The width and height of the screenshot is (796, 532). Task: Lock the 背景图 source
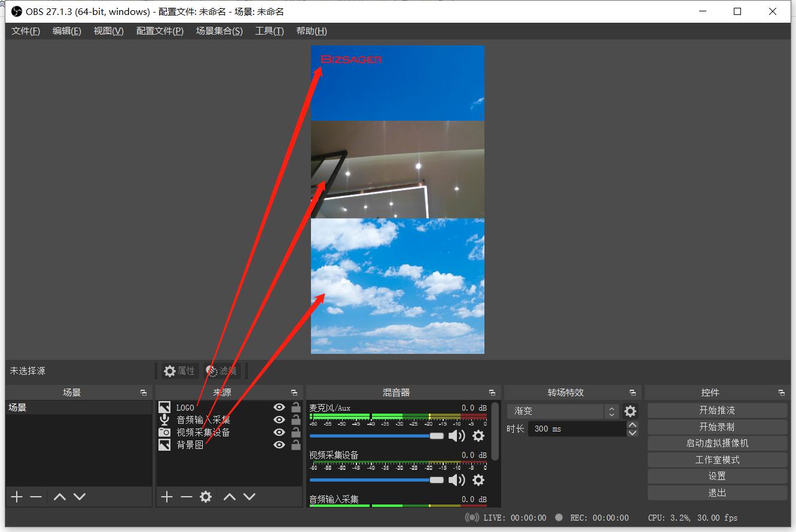tap(295, 445)
